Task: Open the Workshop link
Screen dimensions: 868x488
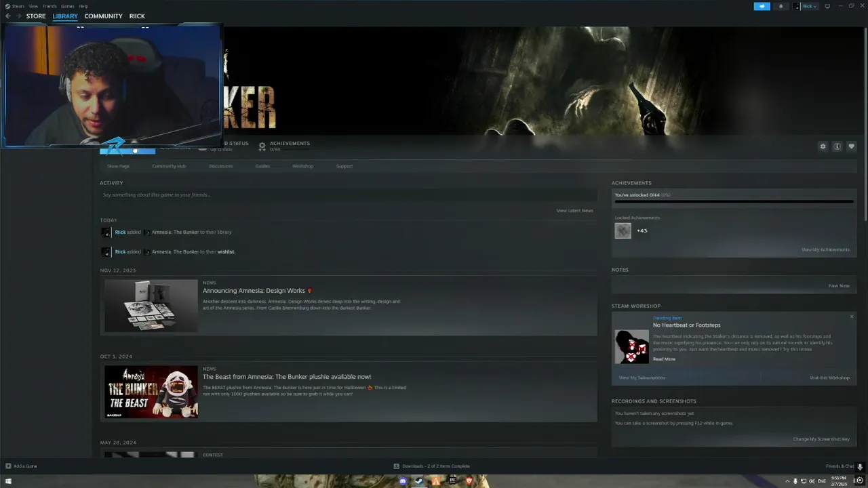Action: coord(303,166)
